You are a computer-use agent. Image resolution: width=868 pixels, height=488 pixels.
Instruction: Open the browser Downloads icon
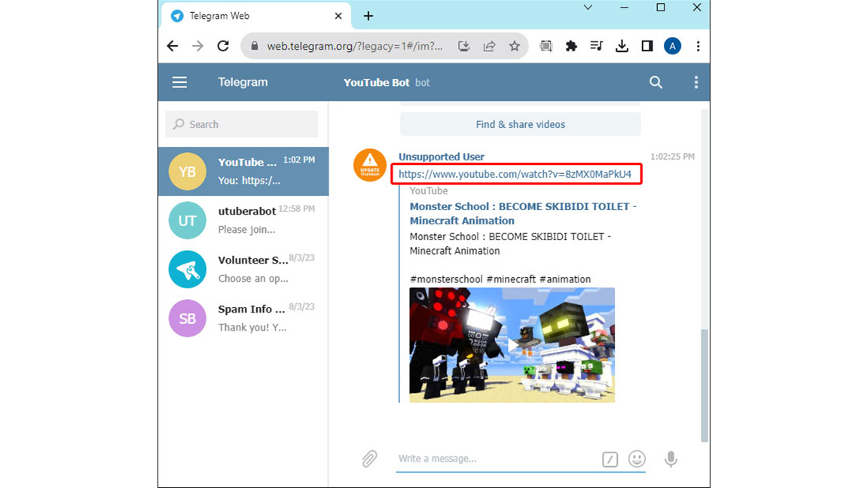(622, 46)
